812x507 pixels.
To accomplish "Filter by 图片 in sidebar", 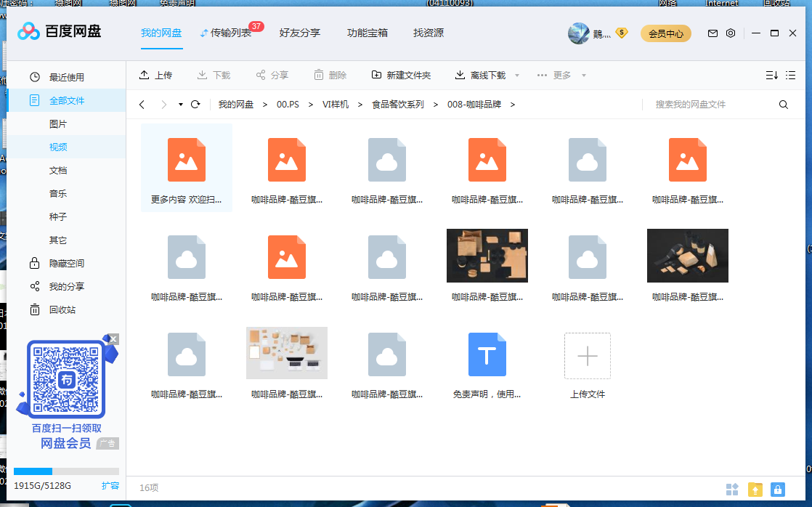I will tap(66, 123).
